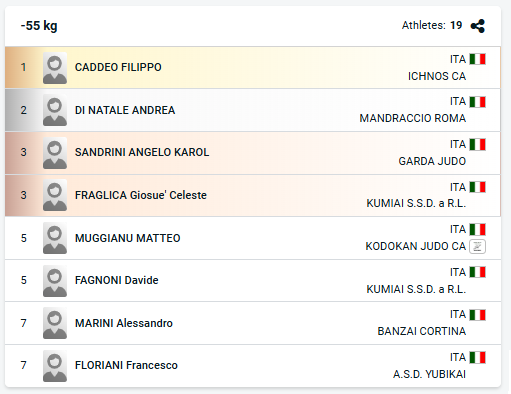Viewport: 511px width, 394px height.
Task: Click the share icon next to Athletes count
Action: click(x=477, y=26)
